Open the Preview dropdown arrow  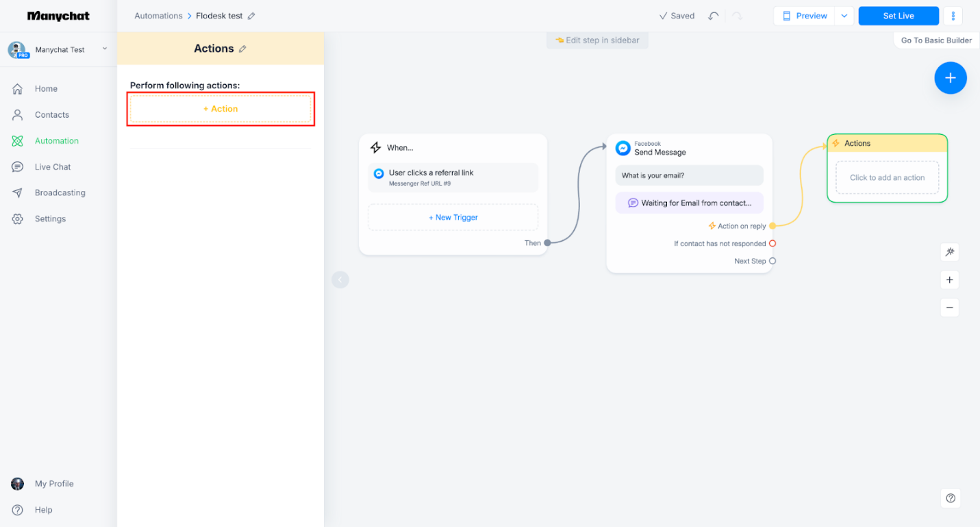coord(844,16)
